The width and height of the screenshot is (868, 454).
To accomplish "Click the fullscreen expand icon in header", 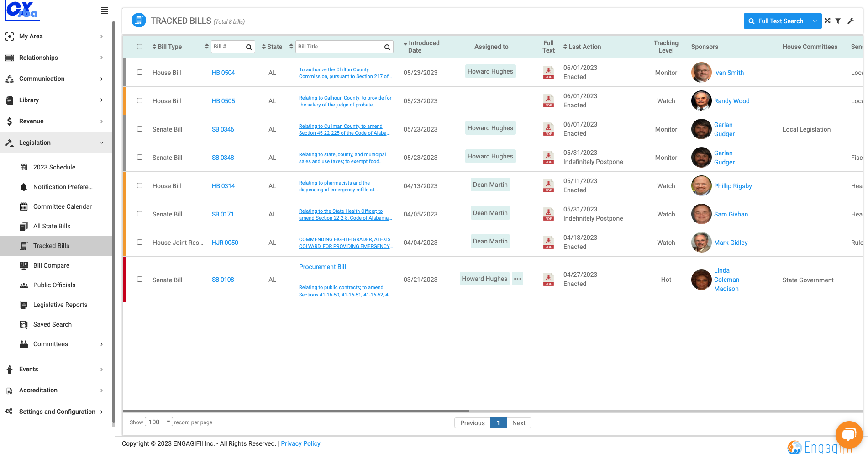I will (x=827, y=21).
